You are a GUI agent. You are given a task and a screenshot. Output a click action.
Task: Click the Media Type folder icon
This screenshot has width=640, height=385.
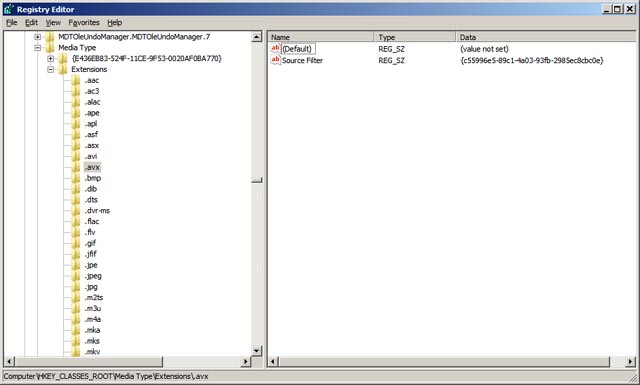tap(50, 48)
